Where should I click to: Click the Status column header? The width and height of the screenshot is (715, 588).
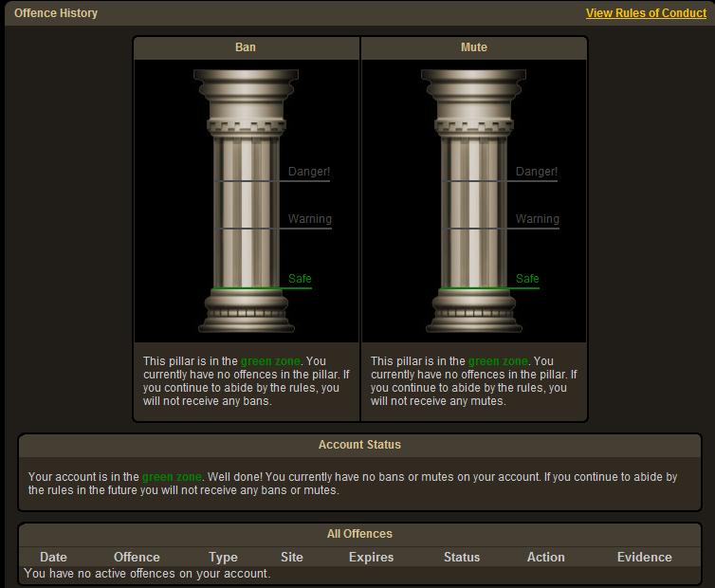pyautogui.click(x=462, y=558)
